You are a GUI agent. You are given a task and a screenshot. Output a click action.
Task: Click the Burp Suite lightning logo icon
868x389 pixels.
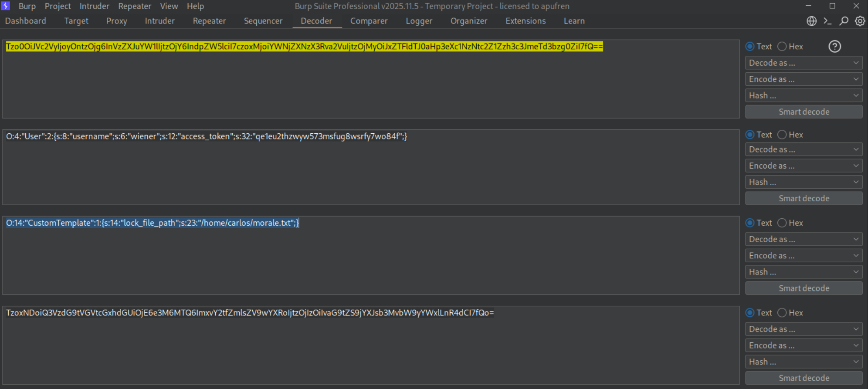[6, 6]
